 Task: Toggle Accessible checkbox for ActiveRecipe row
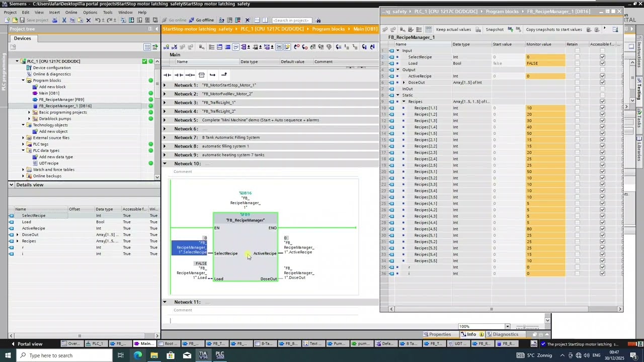coord(602,76)
